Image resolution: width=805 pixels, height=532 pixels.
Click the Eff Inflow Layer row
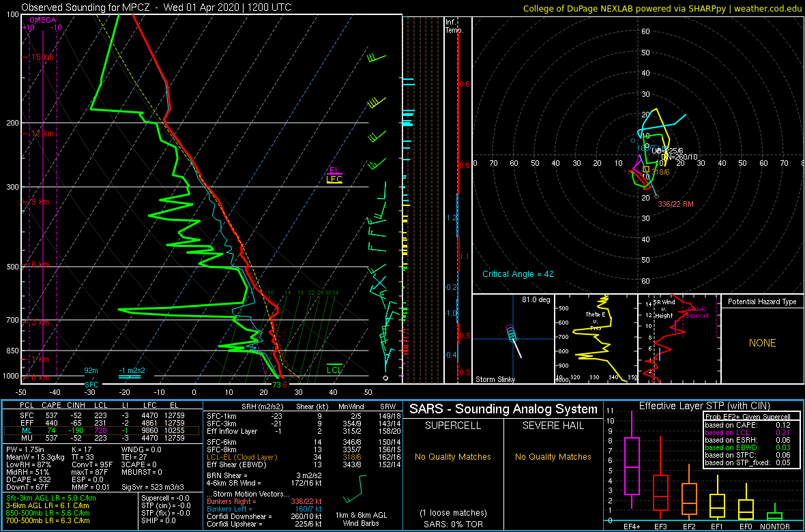(x=303, y=430)
